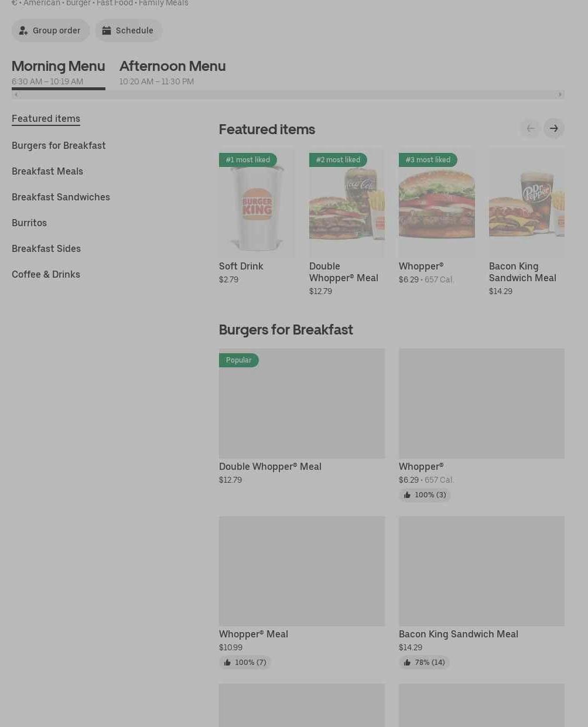Click the Featured items section heading
The width and height of the screenshot is (588, 727).
coord(267,129)
